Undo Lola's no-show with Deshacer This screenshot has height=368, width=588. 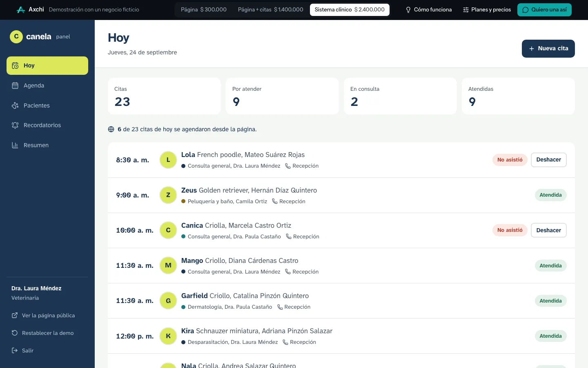[549, 160]
